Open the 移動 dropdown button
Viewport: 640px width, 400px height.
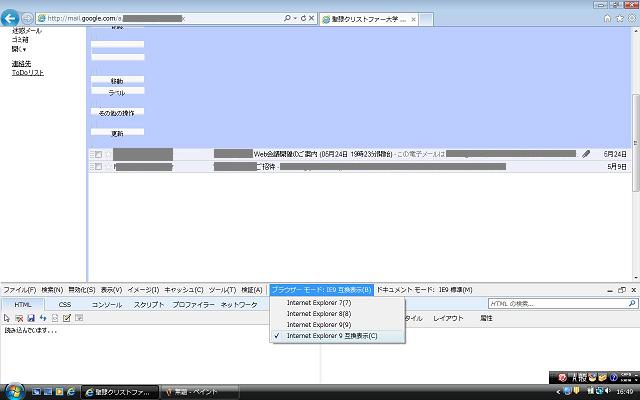(117, 81)
